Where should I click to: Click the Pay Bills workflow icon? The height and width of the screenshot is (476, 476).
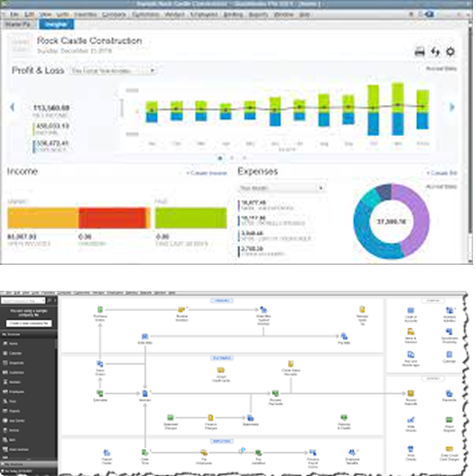pyautogui.click(x=344, y=337)
